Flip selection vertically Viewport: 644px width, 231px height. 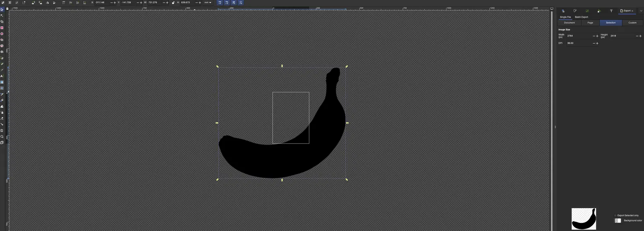[x=54, y=2]
